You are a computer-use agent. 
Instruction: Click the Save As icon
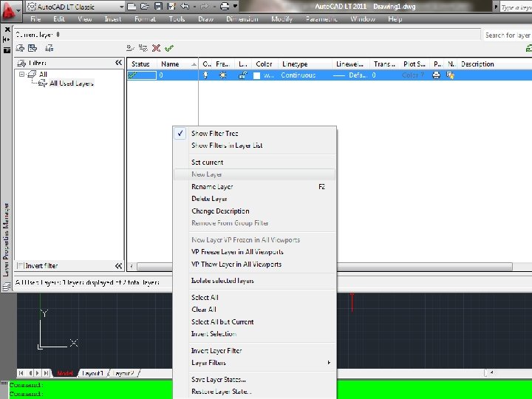click(171, 7)
